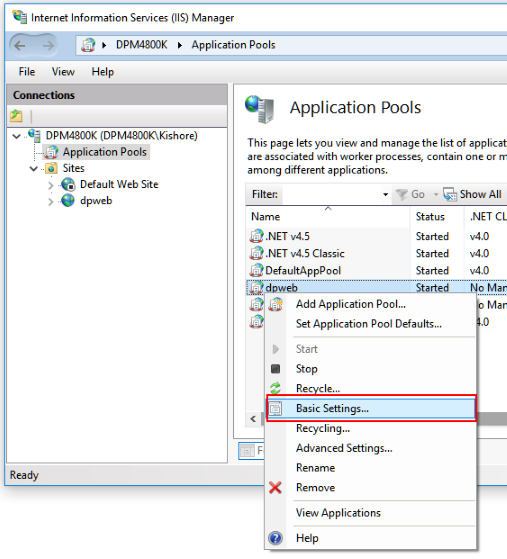
Task: Click the Default Web Site globe icon
Action: [x=68, y=184]
